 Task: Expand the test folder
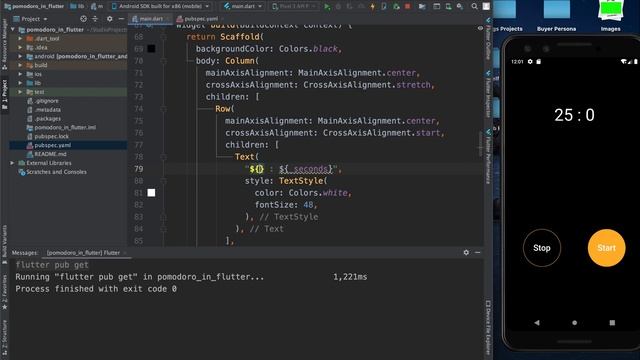click(x=20, y=92)
